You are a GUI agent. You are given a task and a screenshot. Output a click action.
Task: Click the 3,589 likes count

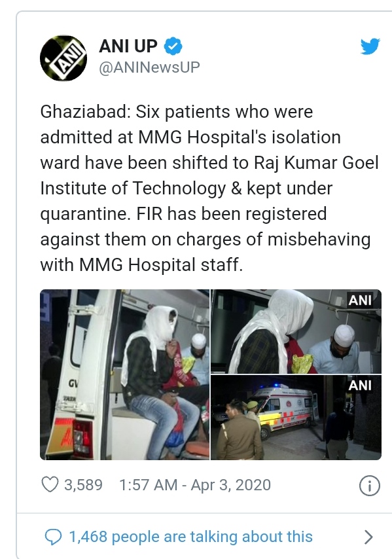coord(83,485)
